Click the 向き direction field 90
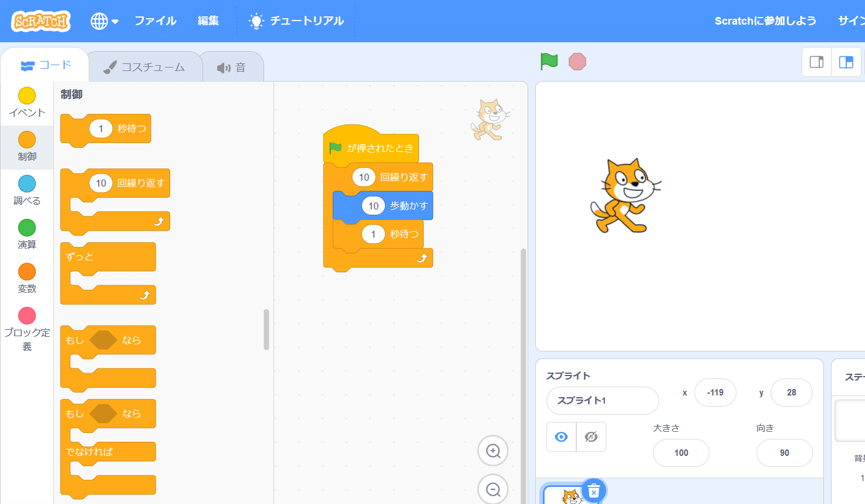865x504 pixels. (784, 453)
